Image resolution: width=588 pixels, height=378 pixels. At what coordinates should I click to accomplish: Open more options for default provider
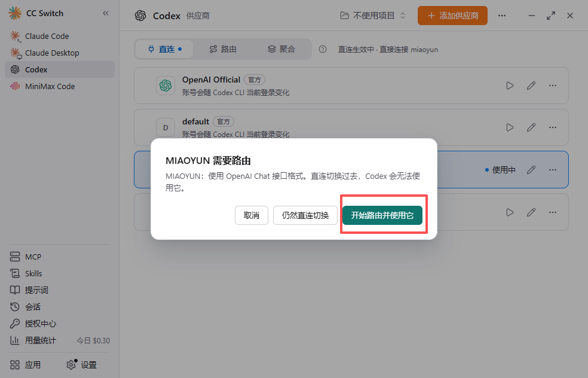(x=552, y=127)
